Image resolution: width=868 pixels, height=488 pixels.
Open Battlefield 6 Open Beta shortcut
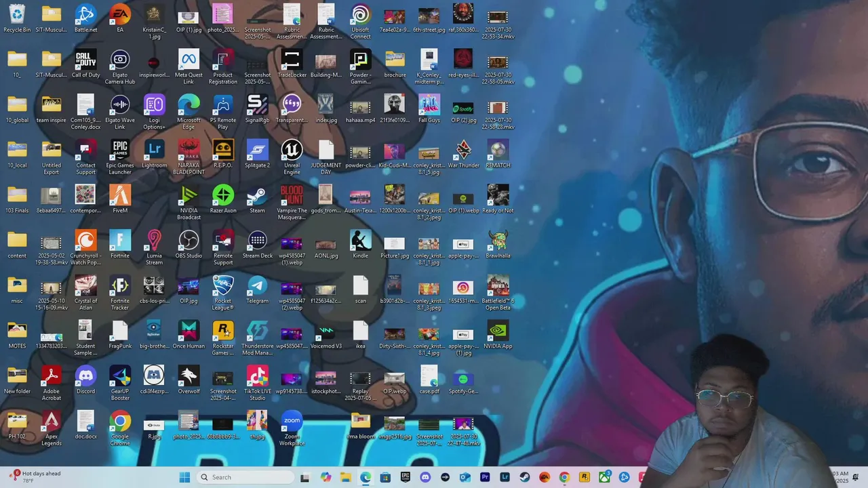498,292
